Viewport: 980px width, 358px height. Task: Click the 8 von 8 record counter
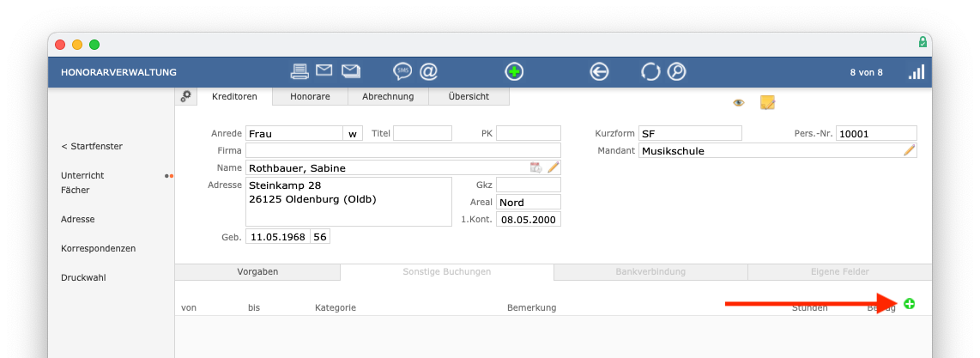click(866, 72)
